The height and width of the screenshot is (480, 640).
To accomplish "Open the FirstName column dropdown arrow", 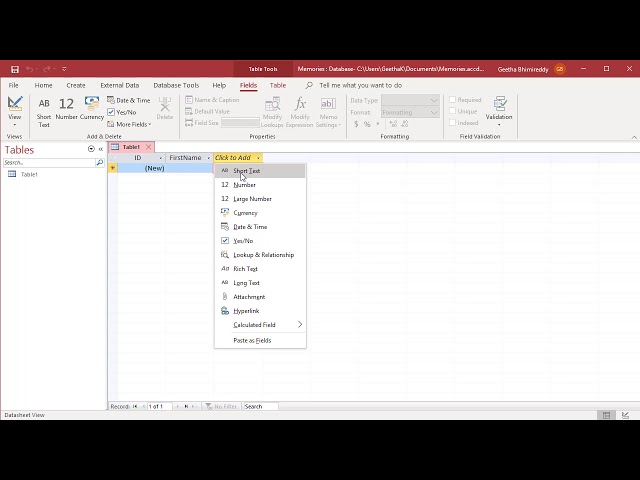I will (209, 158).
